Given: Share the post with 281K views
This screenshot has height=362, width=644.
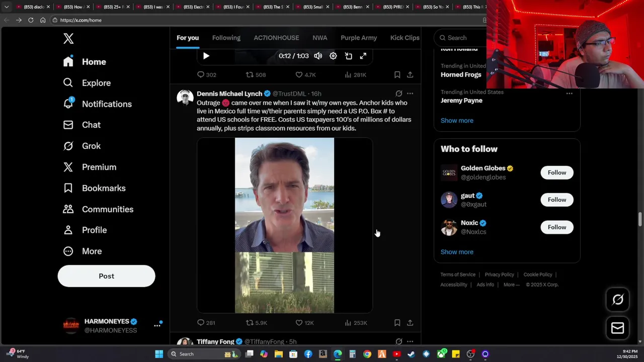Looking at the screenshot, I should click(x=410, y=75).
